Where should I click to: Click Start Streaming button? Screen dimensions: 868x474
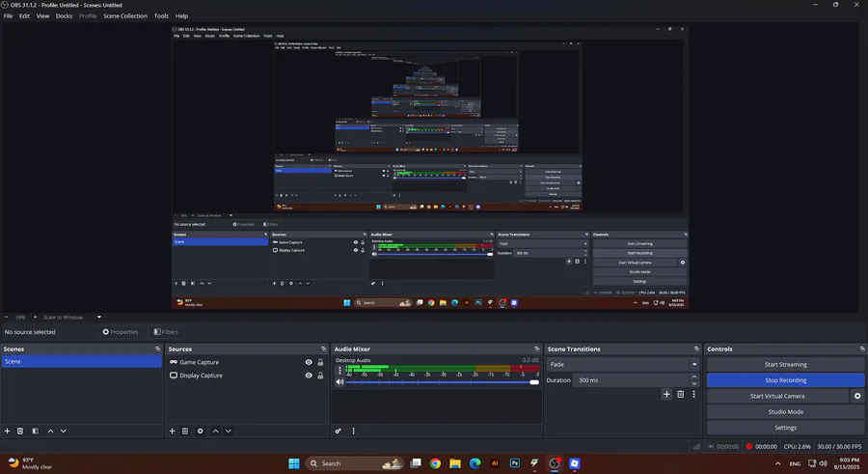click(x=785, y=364)
